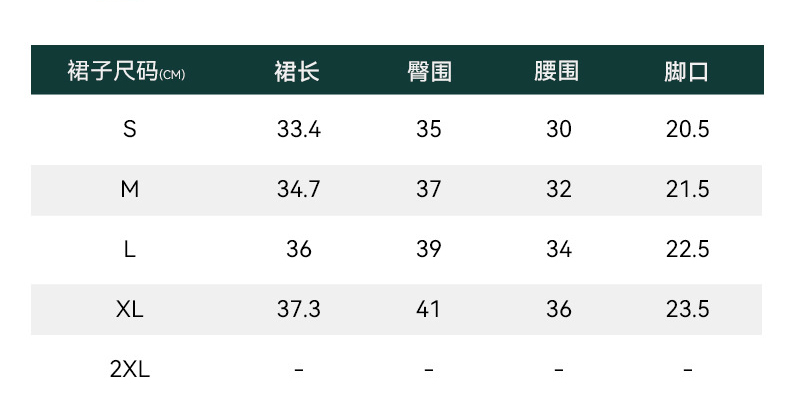The height and width of the screenshot is (401, 790).
Task: Click the S size row label
Action: click(129, 130)
